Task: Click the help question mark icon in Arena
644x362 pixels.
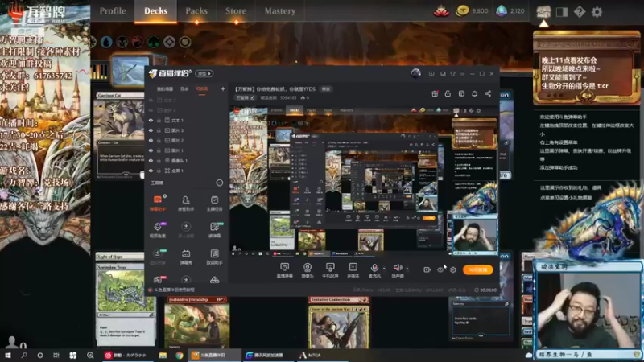Action: point(580,12)
